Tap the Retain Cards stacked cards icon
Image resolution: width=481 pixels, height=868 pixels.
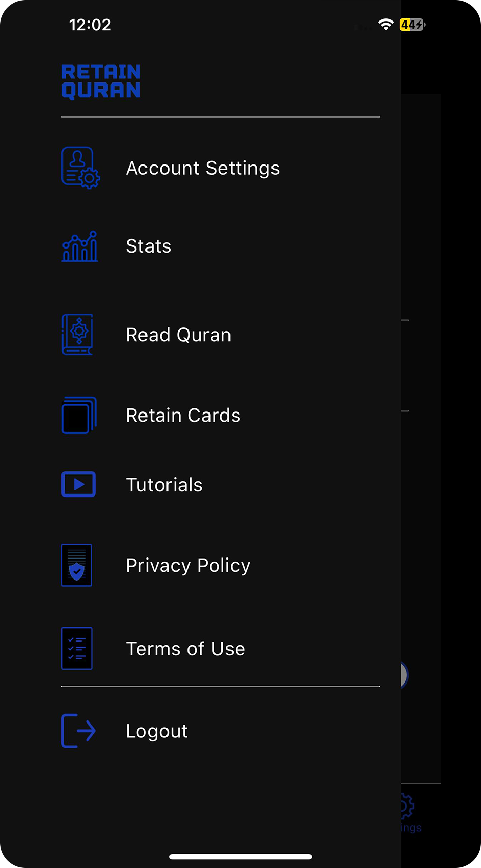point(79,415)
